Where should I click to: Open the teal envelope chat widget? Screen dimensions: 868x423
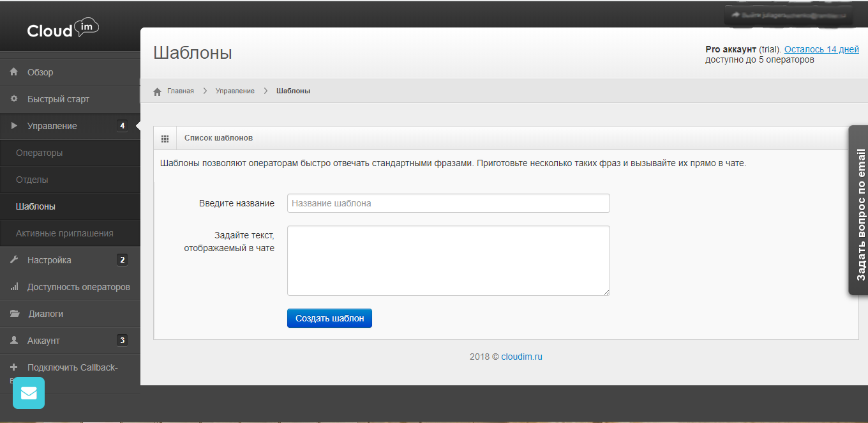28,393
